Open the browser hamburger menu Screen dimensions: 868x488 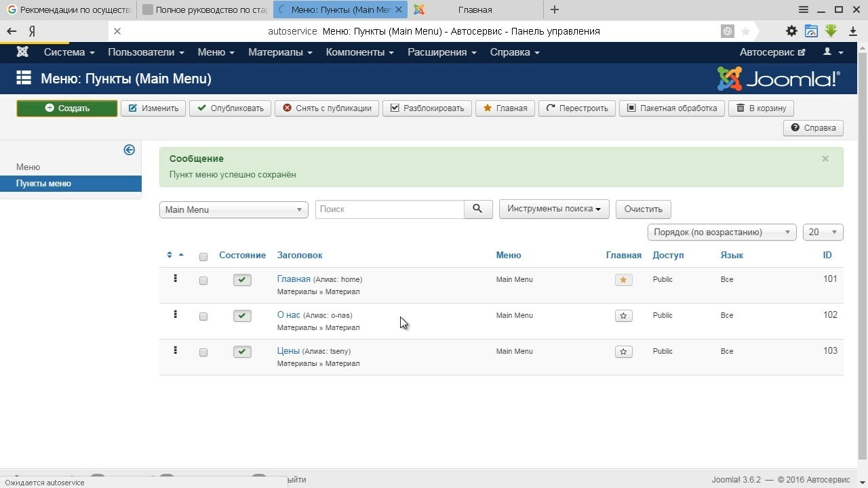pos(804,9)
